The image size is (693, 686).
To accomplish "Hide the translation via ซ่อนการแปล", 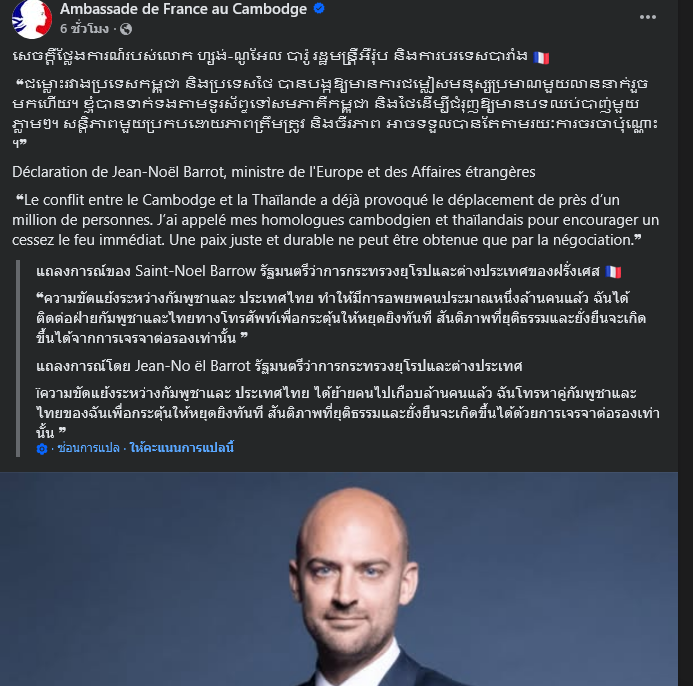I will point(88,448).
